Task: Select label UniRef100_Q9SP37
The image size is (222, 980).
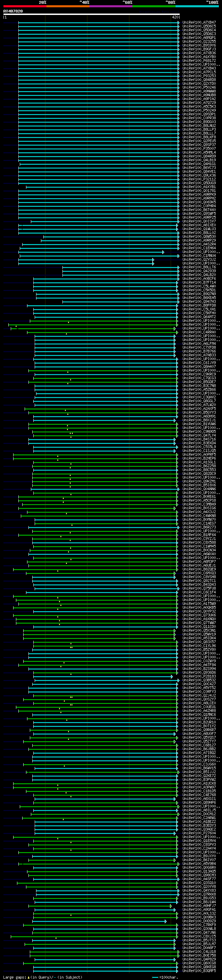Action: 199,145
